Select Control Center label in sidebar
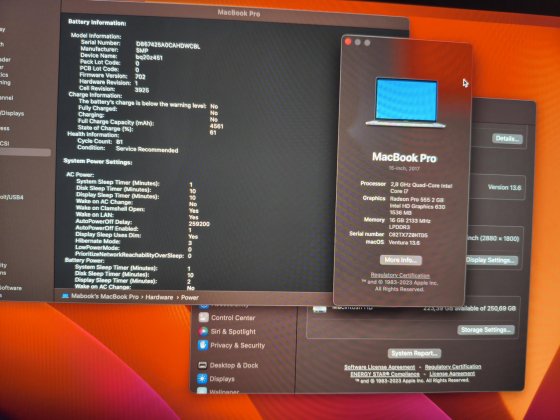 [233, 318]
